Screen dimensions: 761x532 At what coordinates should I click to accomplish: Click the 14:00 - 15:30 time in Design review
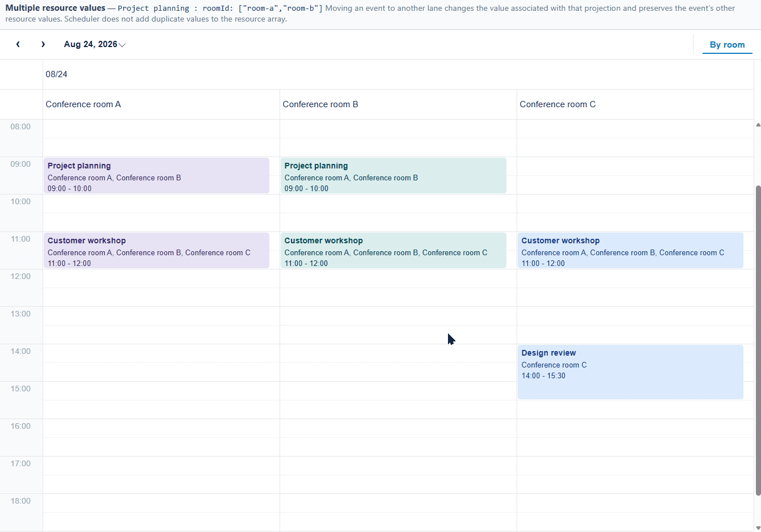coord(543,375)
